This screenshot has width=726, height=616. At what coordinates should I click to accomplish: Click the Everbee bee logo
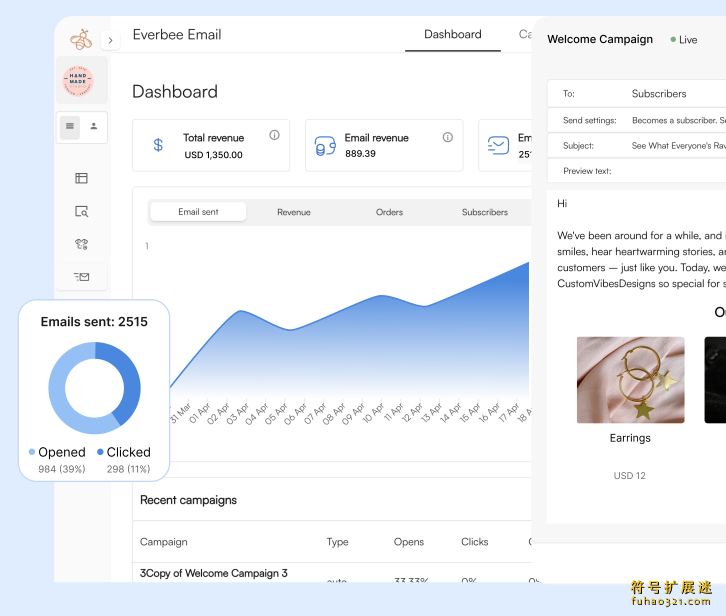point(81,40)
